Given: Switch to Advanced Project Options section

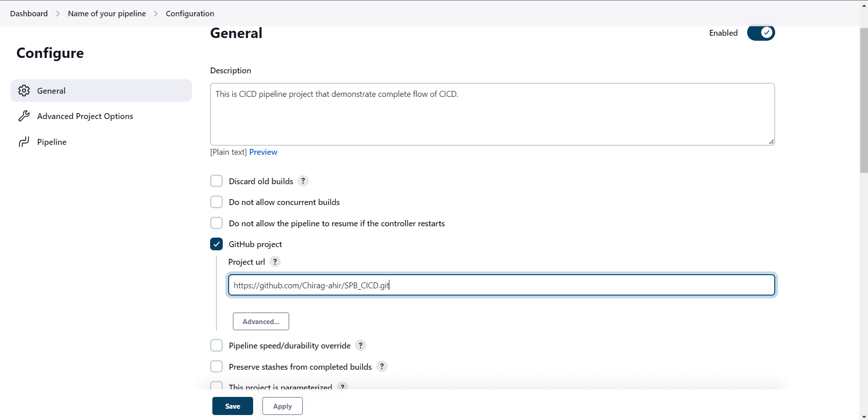Looking at the screenshot, I should tap(85, 116).
